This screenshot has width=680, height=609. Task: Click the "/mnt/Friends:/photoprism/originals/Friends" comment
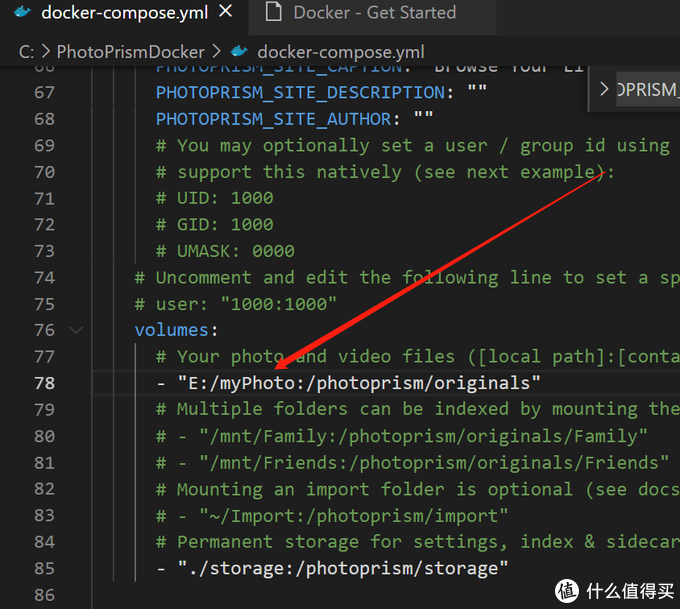pyautogui.click(x=412, y=463)
